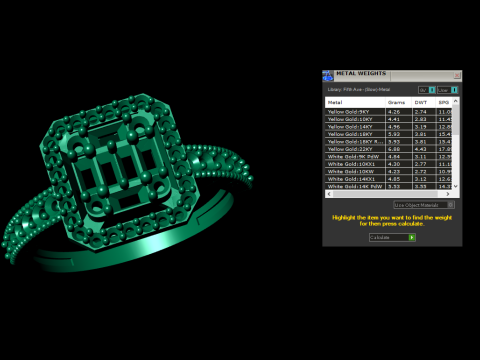The image size is (480, 360).
Task: Click the green 3D ring model
Action: click(x=127, y=183)
